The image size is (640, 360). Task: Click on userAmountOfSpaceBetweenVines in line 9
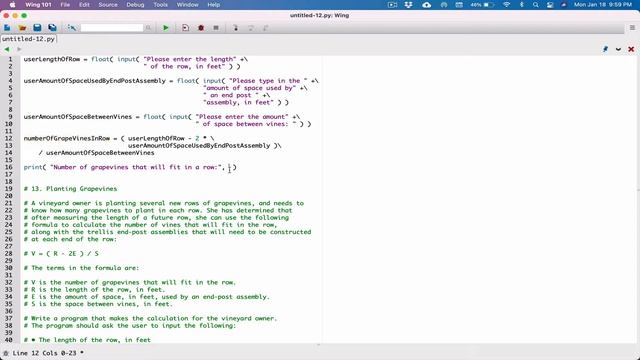coord(78,117)
